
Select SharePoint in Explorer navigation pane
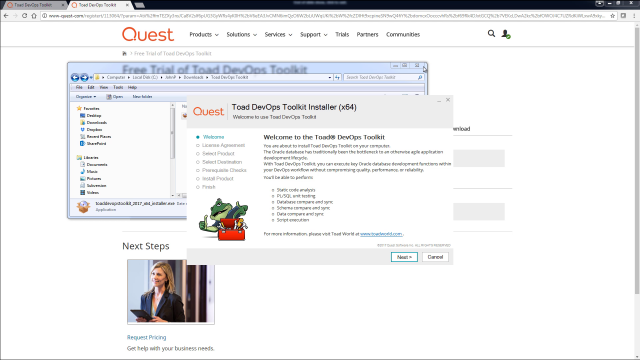[x=93, y=144]
